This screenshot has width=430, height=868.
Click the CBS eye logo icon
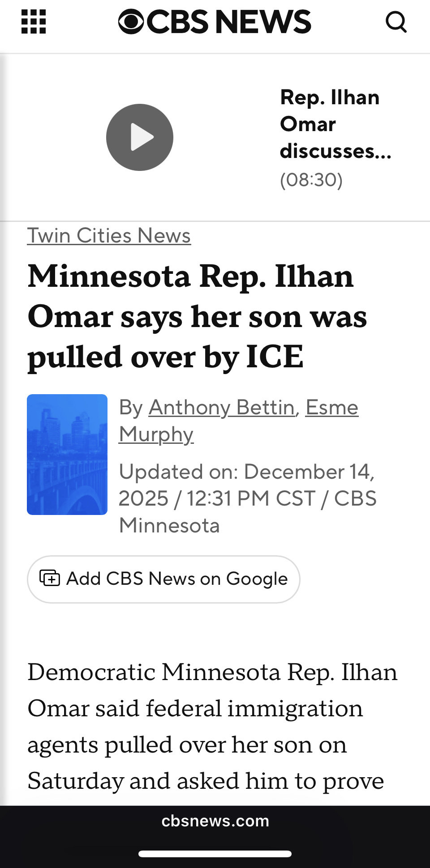pos(131,21)
